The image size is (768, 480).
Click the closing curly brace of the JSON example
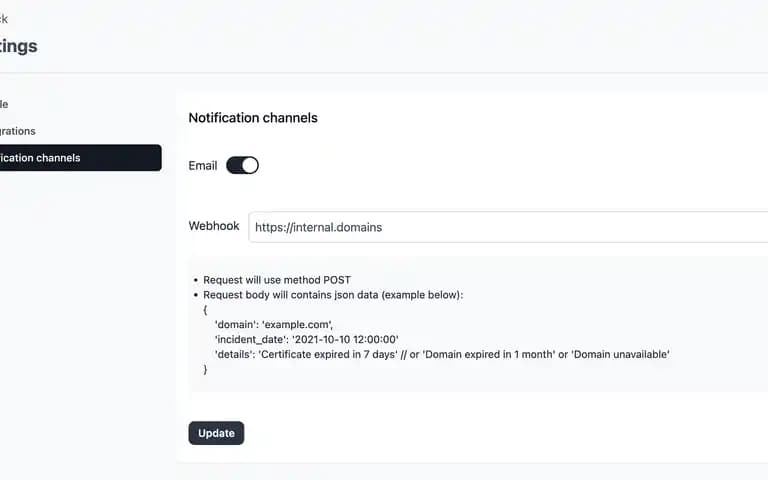[205, 369]
